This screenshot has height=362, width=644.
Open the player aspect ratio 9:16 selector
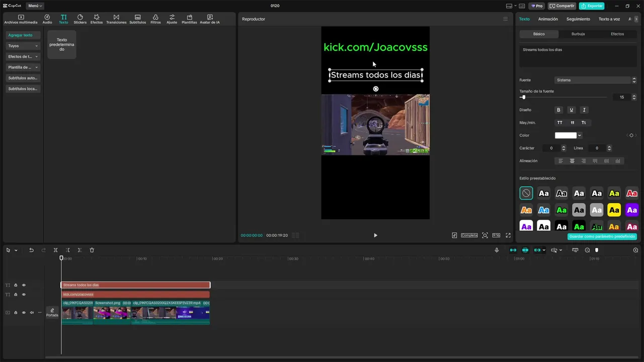pos(496,235)
